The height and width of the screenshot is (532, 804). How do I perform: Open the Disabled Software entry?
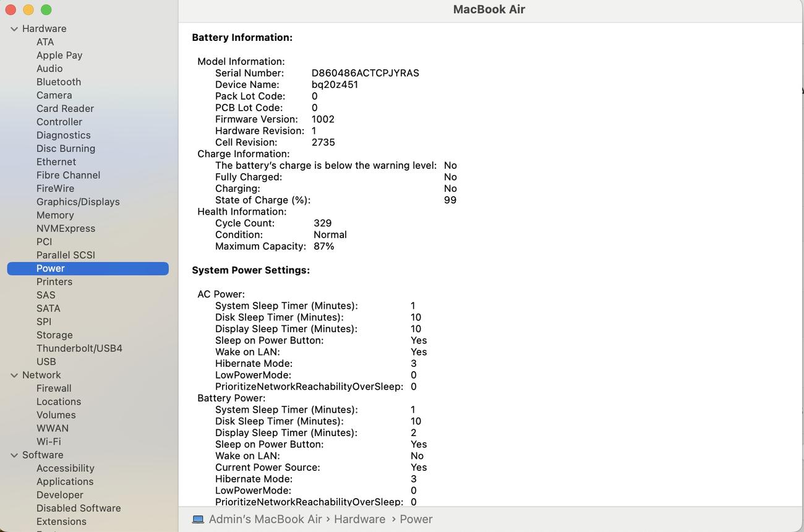79,508
